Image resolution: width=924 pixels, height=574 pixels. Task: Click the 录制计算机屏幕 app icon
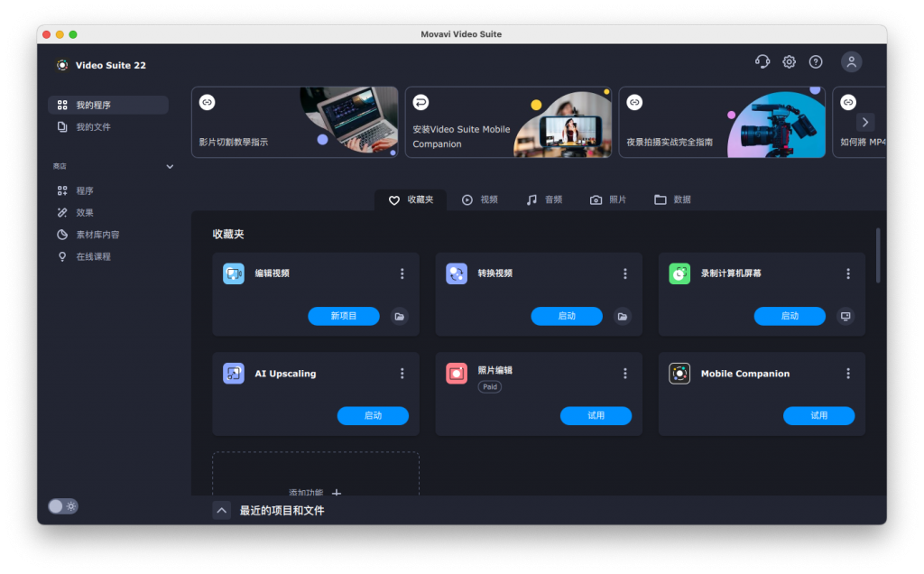coord(679,273)
